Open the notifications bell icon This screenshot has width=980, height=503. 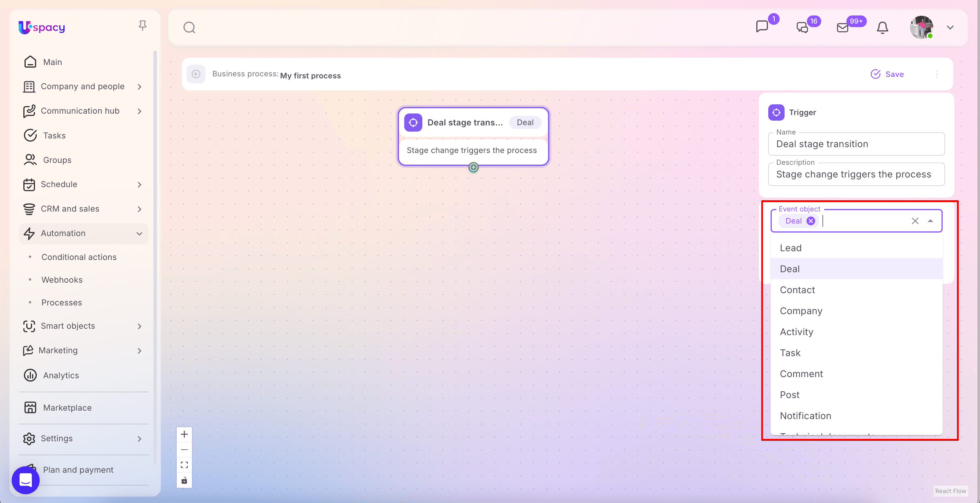coord(882,28)
